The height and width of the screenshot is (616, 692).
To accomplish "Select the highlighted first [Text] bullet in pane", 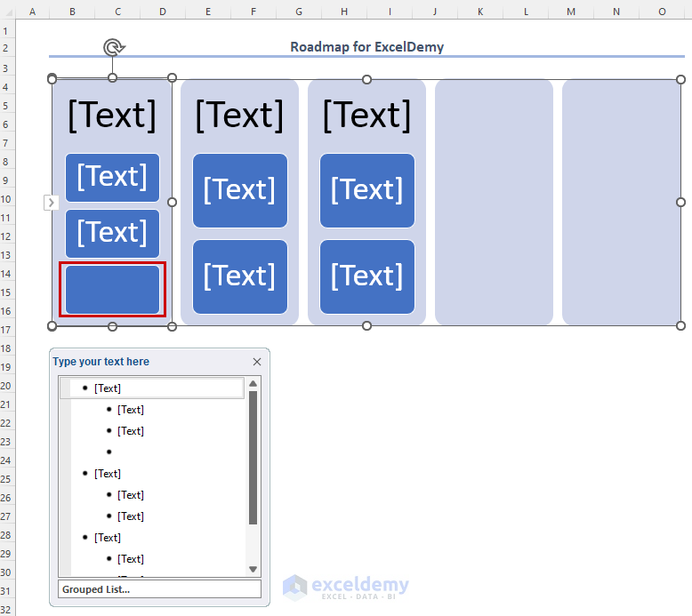I will point(152,388).
